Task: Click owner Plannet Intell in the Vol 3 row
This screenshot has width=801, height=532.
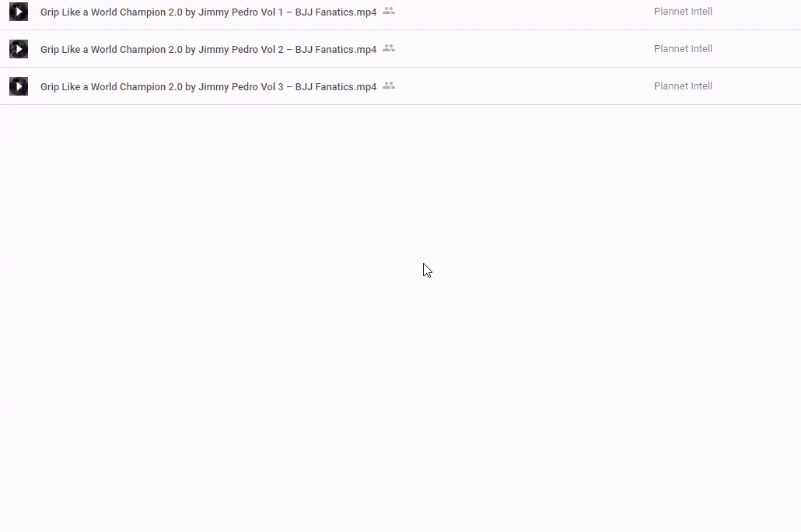Action: click(x=683, y=86)
